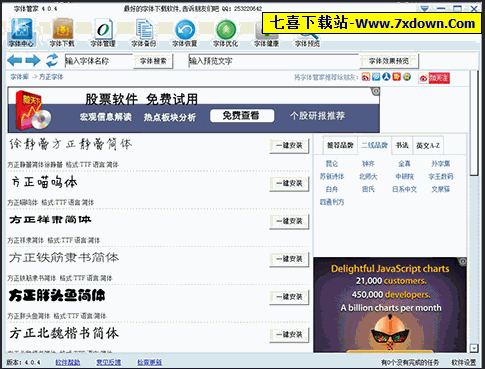
Task: Open the 字体下载 toolbar section
Action: [62, 33]
